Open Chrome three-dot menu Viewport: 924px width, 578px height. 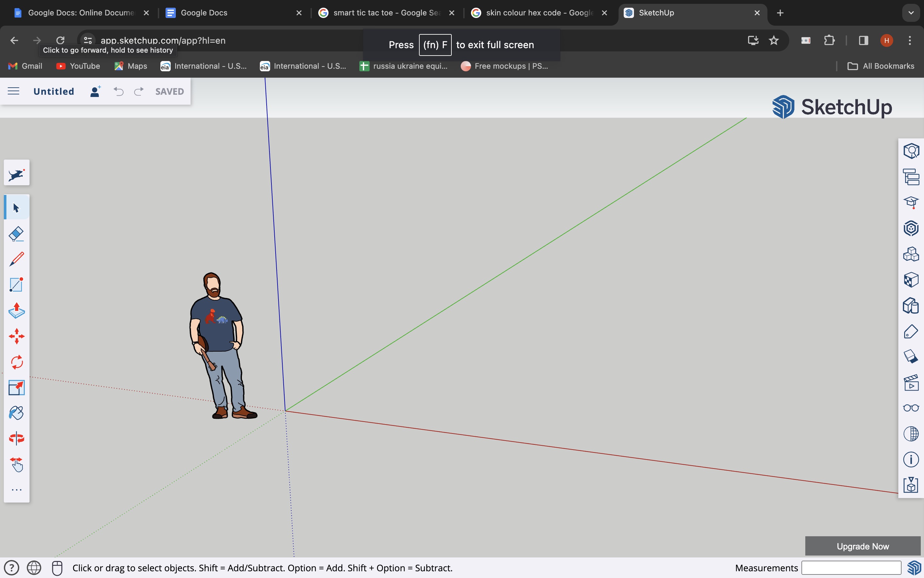910,40
